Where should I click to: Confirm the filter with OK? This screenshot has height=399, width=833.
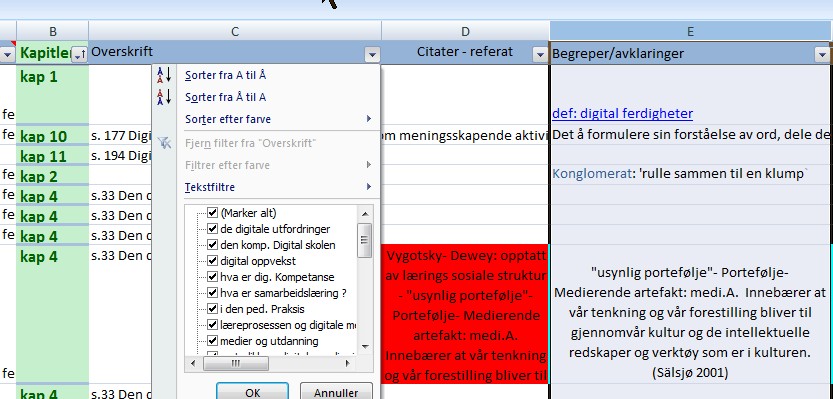click(x=252, y=392)
